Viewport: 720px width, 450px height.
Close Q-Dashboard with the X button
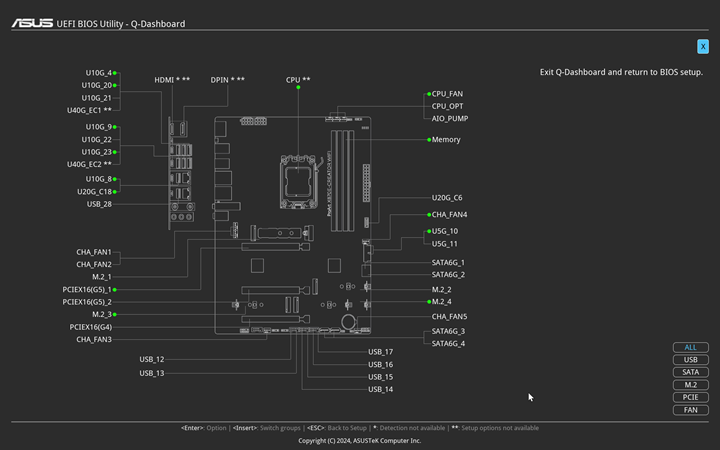click(703, 46)
